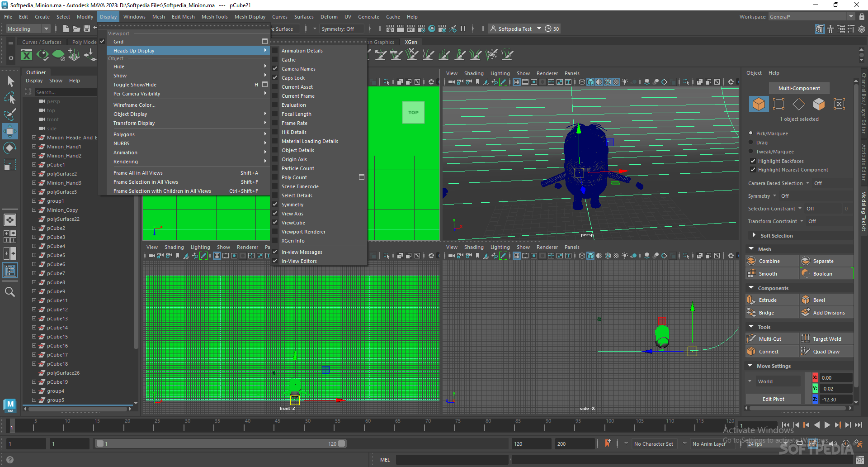This screenshot has height=467, width=868.
Task: Select Tweak/Marquee radio button
Action: point(751,152)
